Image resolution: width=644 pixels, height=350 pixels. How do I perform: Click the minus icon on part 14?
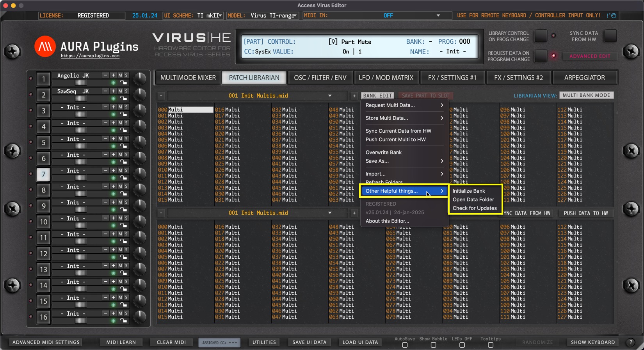pyautogui.click(x=105, y=282)
